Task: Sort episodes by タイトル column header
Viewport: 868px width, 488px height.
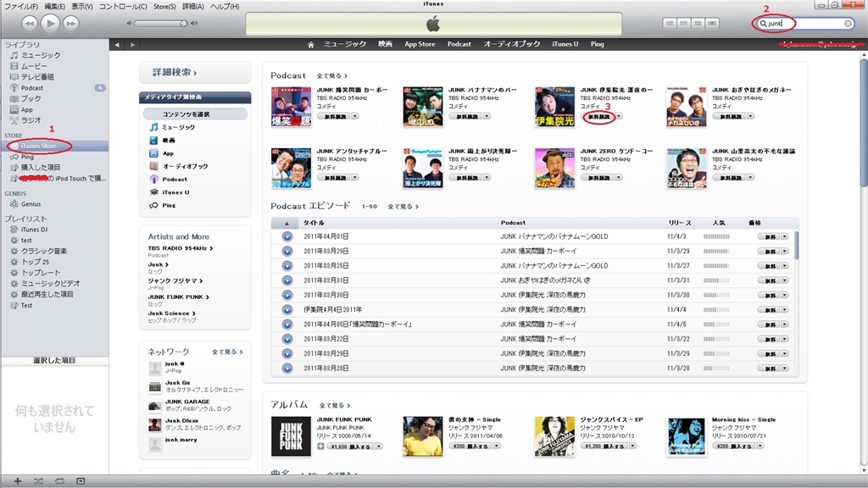Action: (x=314, y=223)
